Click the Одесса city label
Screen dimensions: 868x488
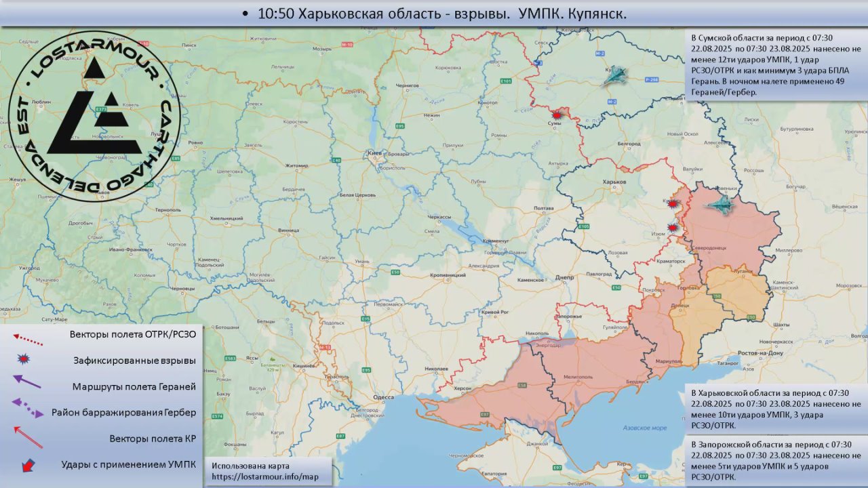383,398
